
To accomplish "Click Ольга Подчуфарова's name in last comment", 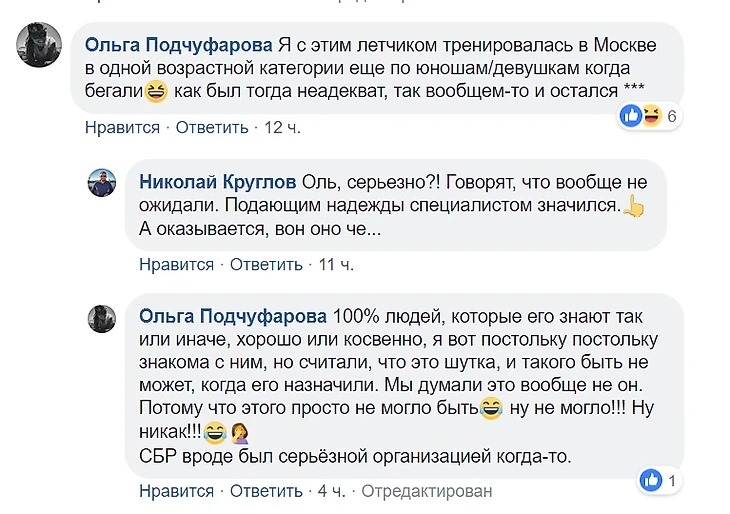I will (x=232, y=316).
